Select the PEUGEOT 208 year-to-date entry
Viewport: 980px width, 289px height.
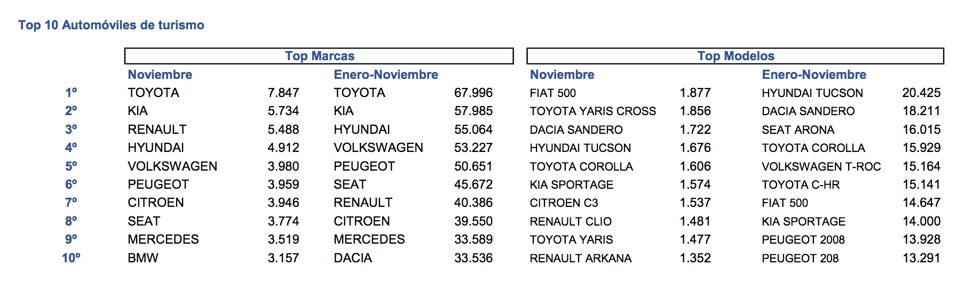click(800, 259)
